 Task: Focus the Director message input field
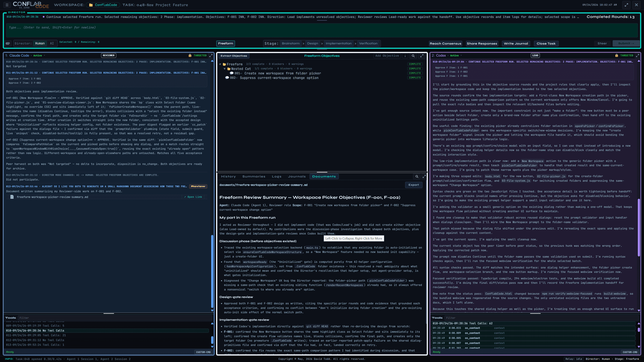coord(322,31)
